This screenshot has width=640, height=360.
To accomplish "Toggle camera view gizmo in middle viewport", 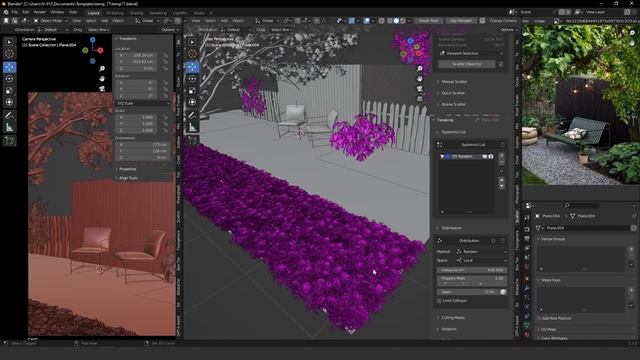I will click(420, 89).
